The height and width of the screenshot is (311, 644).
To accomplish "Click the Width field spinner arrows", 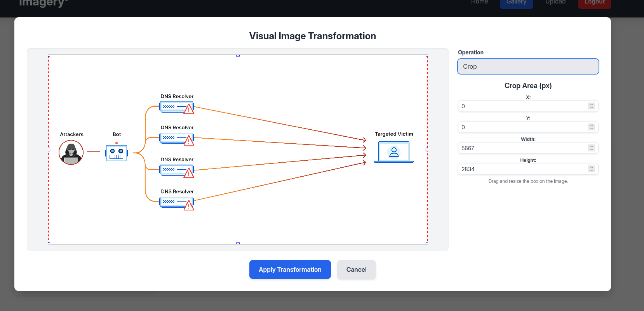I will (x=591, y=148).
